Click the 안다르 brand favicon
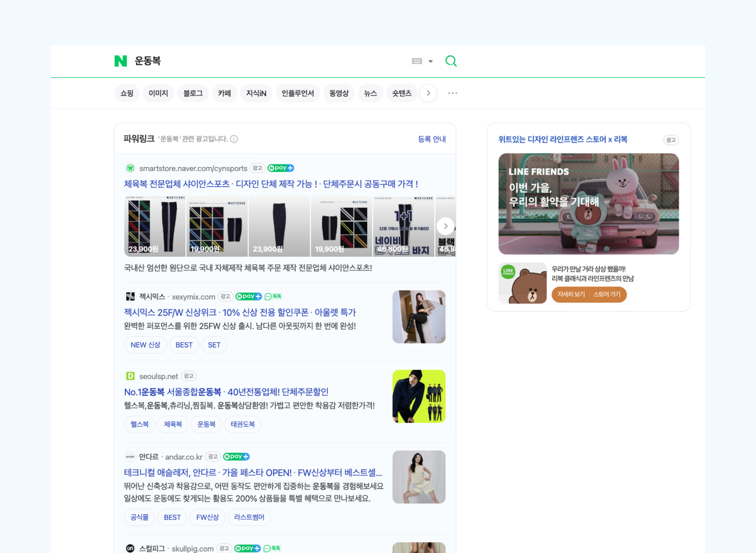756x553 pixels. (x=130, y=456)
